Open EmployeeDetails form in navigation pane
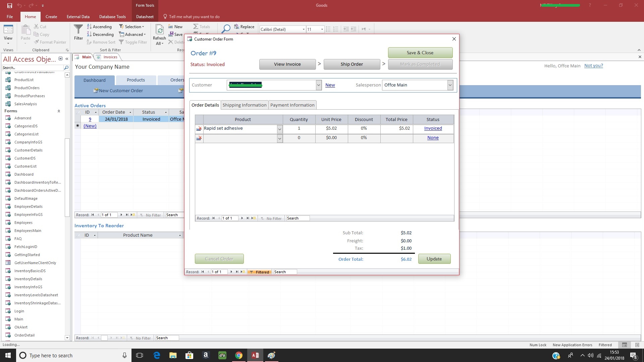The height and width of the screenshot is (362, 644). click(x=28, y=206)
